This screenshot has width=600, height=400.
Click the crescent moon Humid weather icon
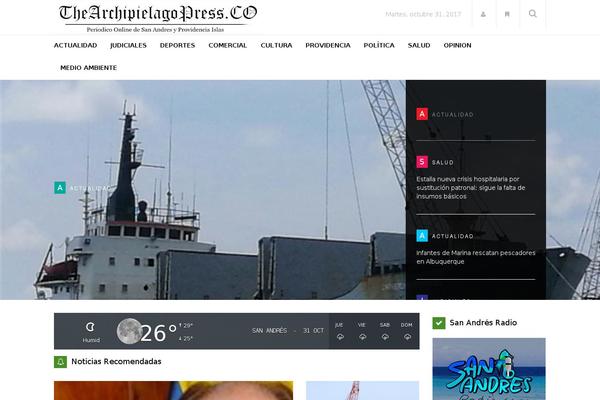point(91,327)
